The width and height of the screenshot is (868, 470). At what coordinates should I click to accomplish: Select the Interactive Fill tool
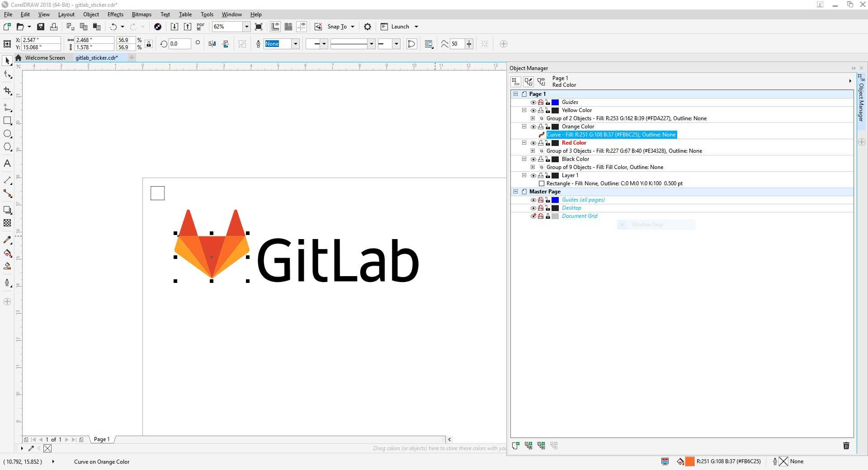[x=7, y=253]
